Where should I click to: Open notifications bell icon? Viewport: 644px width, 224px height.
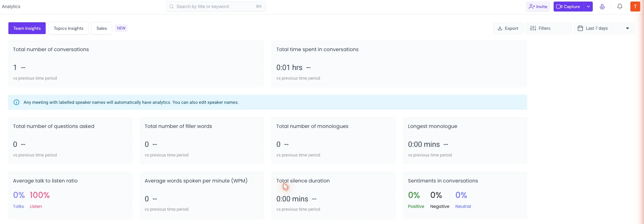tap(620, 6)
